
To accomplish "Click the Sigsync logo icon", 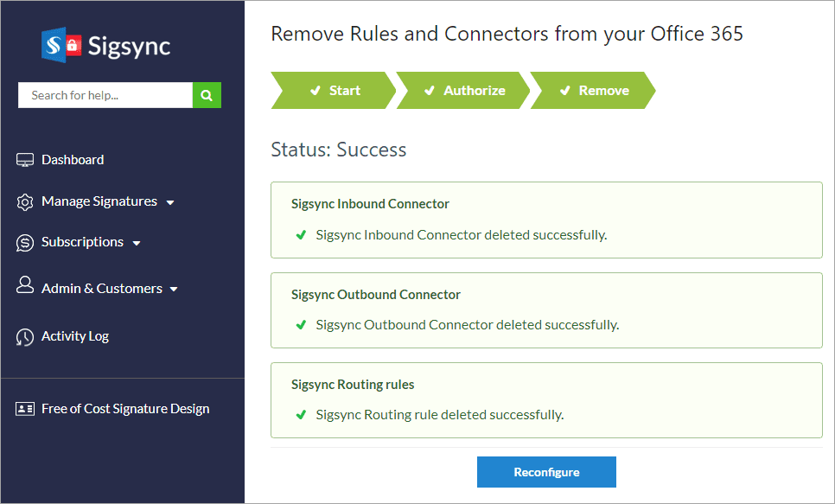I will click(61, 44).
